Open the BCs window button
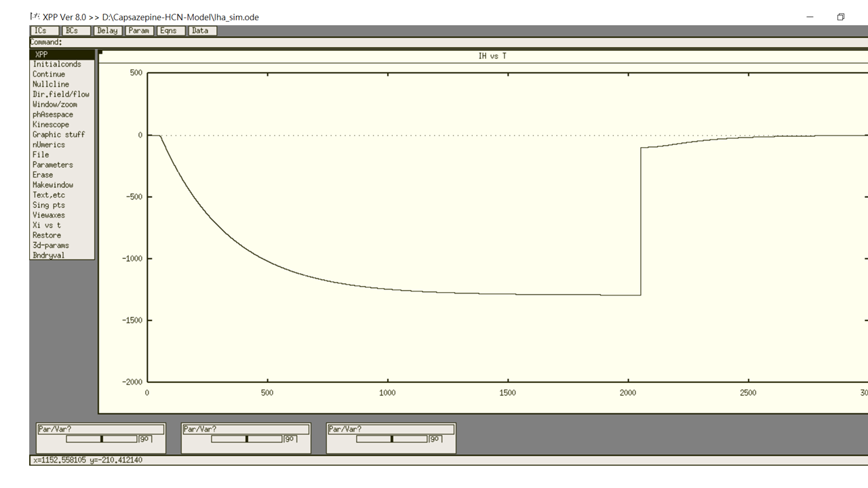This screenshot has height=488, width=868. click(x=76, y=30)
